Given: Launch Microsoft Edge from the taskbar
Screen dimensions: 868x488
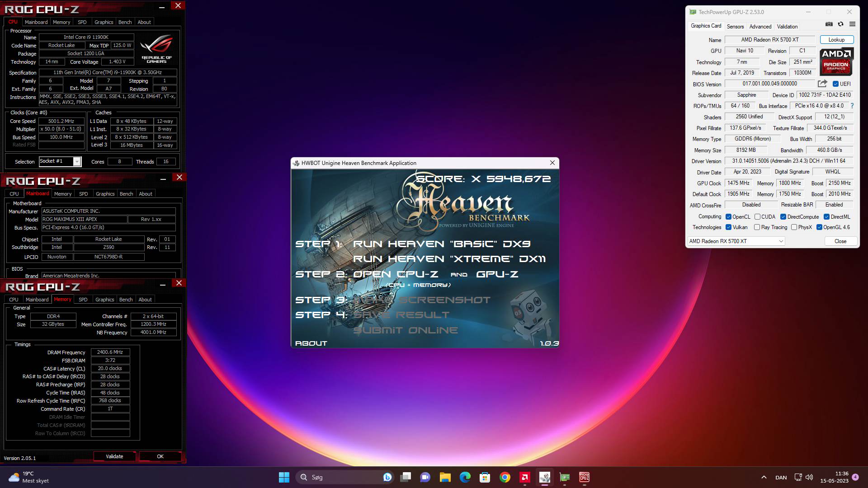Looking at the screenshot, I should [x=465, y=477].
